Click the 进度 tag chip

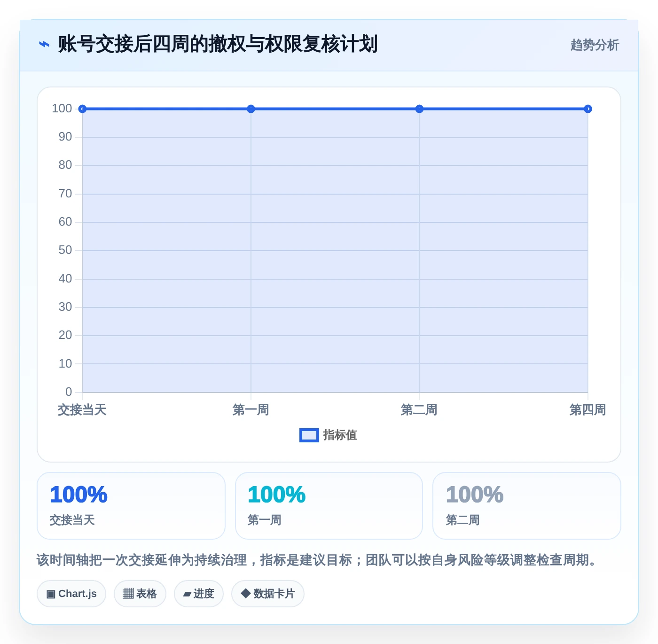(198, 594)
